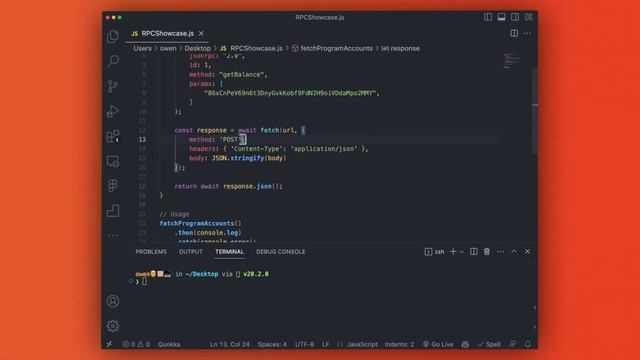The height and width of the screenshot is (360, 640).
Task: Click line number 13 in the gutter
Action: 142,140
